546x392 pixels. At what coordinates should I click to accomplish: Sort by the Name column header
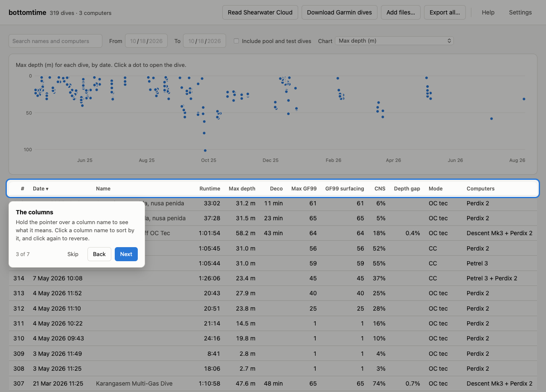click(x=103, y=188)
